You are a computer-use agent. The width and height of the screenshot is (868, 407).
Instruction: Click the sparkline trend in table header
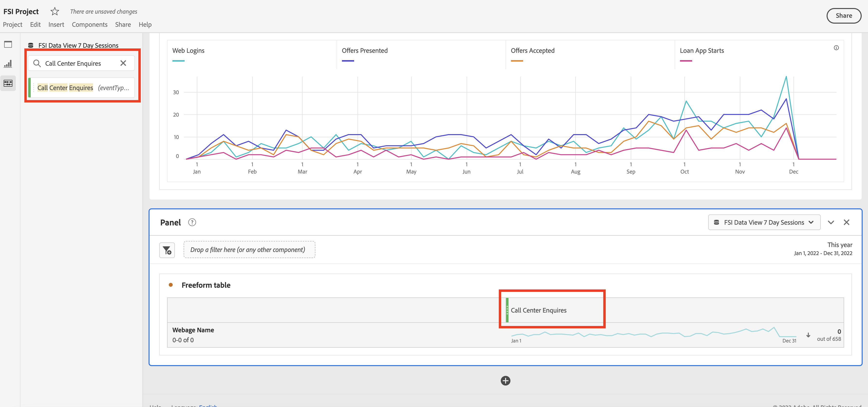pos(654,333)
